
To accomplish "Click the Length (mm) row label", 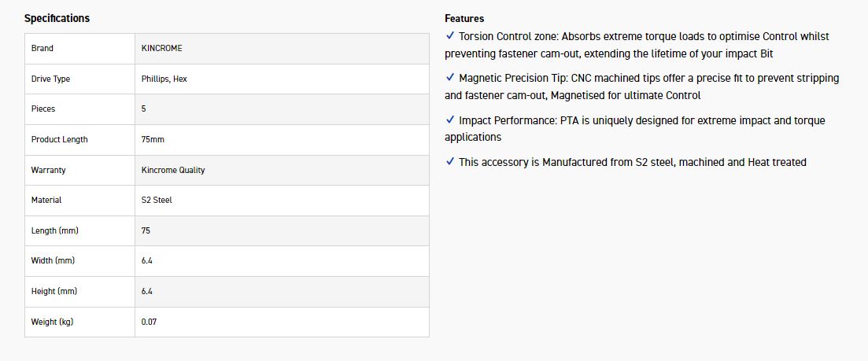I will pyautogui.click(x=54, y=231).
